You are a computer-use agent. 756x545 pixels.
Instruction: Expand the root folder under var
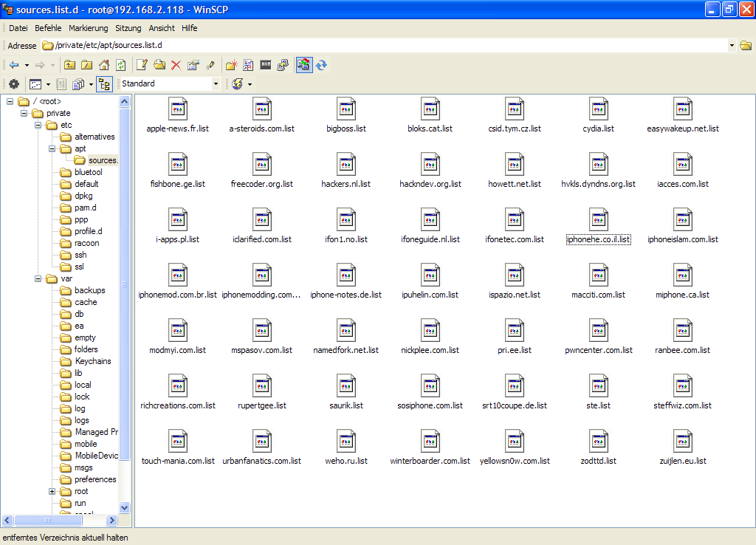click(x=52, y=492)
